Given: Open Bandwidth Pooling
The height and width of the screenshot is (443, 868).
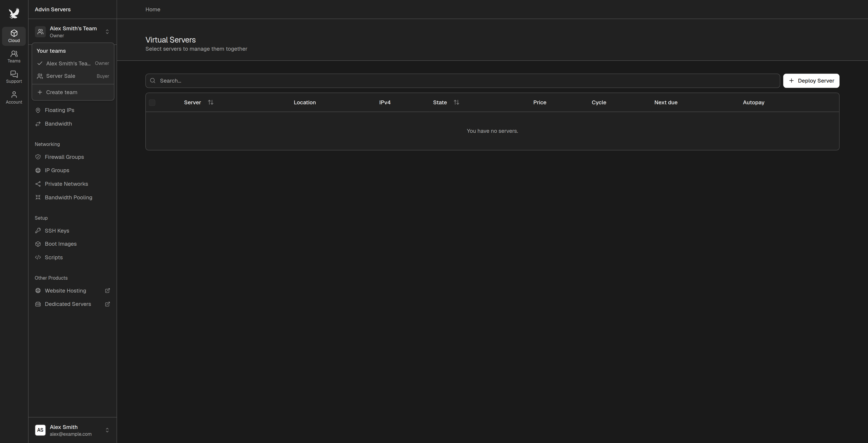Looking at the screenshot, I should [72, 197].
